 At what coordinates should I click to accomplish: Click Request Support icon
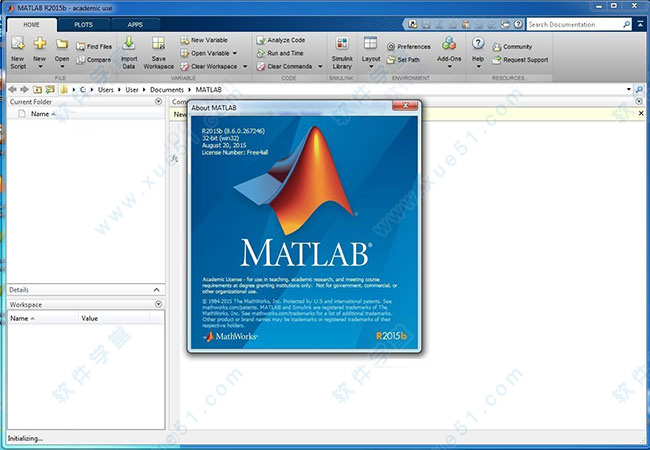pyautogui.click(x=497, y=60)
